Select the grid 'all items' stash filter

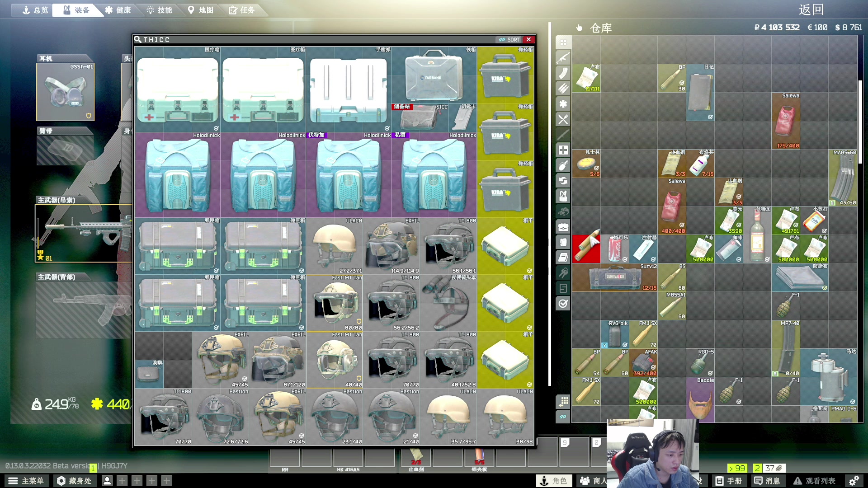coord(563,42)
